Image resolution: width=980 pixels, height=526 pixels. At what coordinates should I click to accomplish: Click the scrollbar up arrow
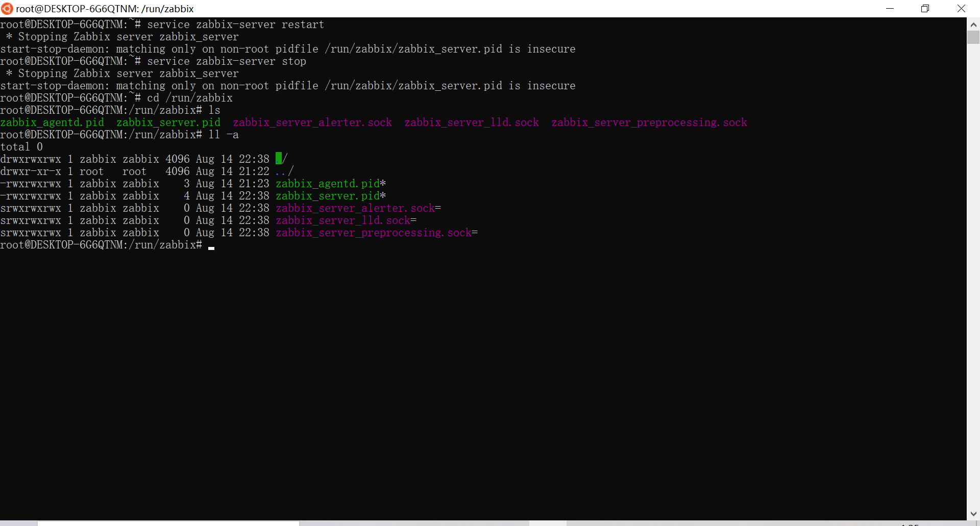tap(973, 24)
